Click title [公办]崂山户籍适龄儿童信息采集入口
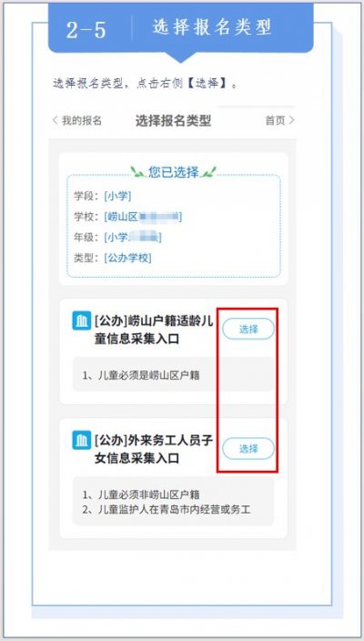 tap(153, 330)
